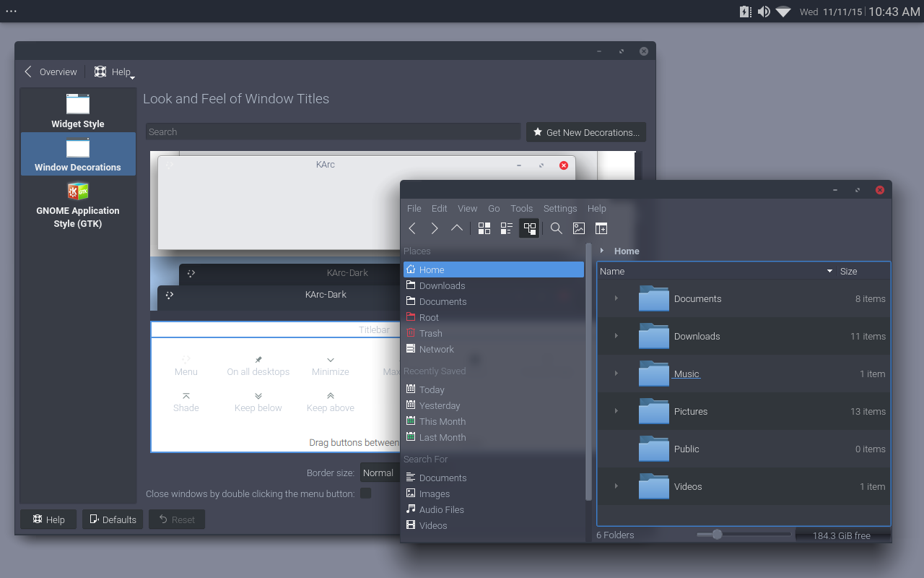Click the Home breadcrumb arrow in Dolphin
Image resolution: width=924 pixels, height=578 pixels.
tap(602, 251)
